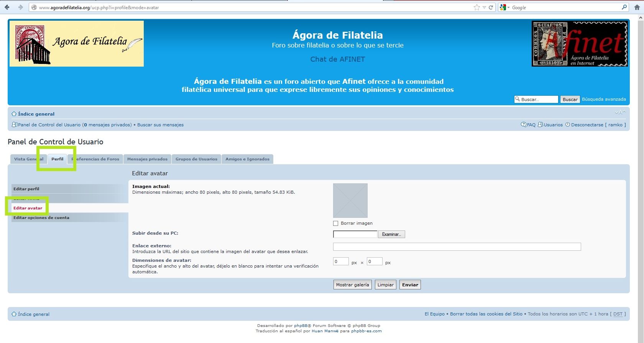The image size is (644, 343).
Task: Open the Grupos de Usuarios tab
Action: tap(196, 159)
